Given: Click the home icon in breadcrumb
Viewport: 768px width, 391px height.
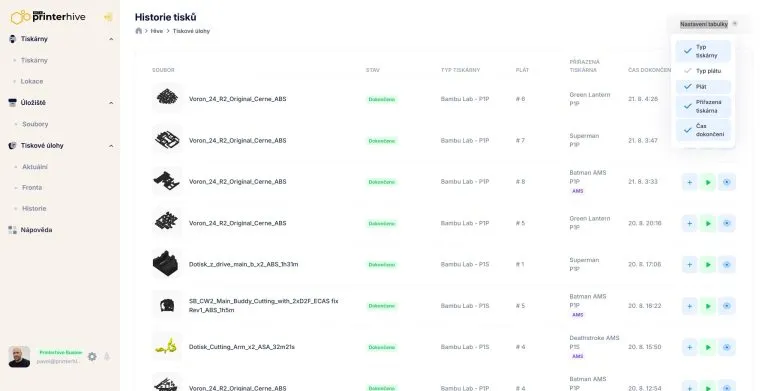Looking at the screenshot, I should click(139, 31).
